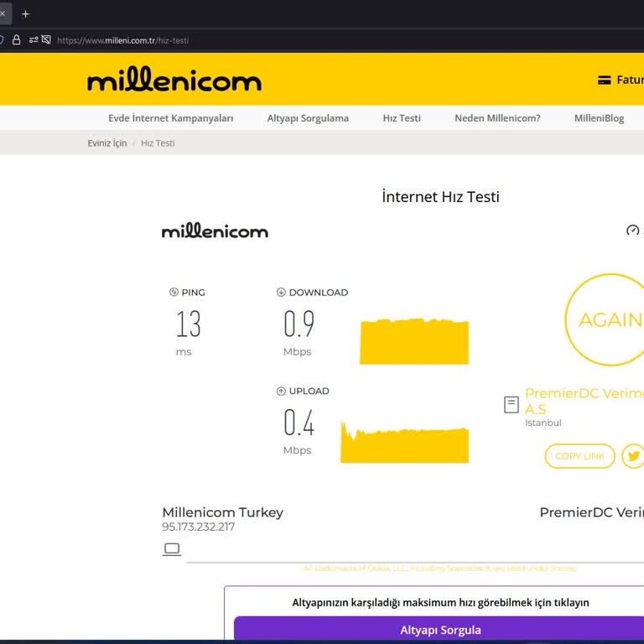The width and height of the screenshot is (644, 644).
Task: Click the PremierDC server name link
Action: tap(584, 401)
